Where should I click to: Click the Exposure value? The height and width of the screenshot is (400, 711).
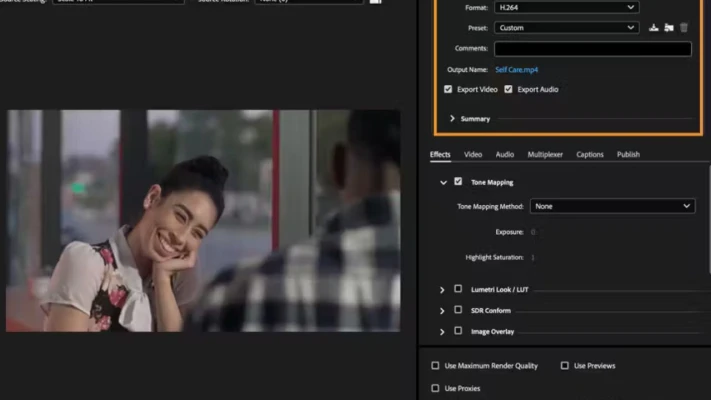tap(533, 232)
